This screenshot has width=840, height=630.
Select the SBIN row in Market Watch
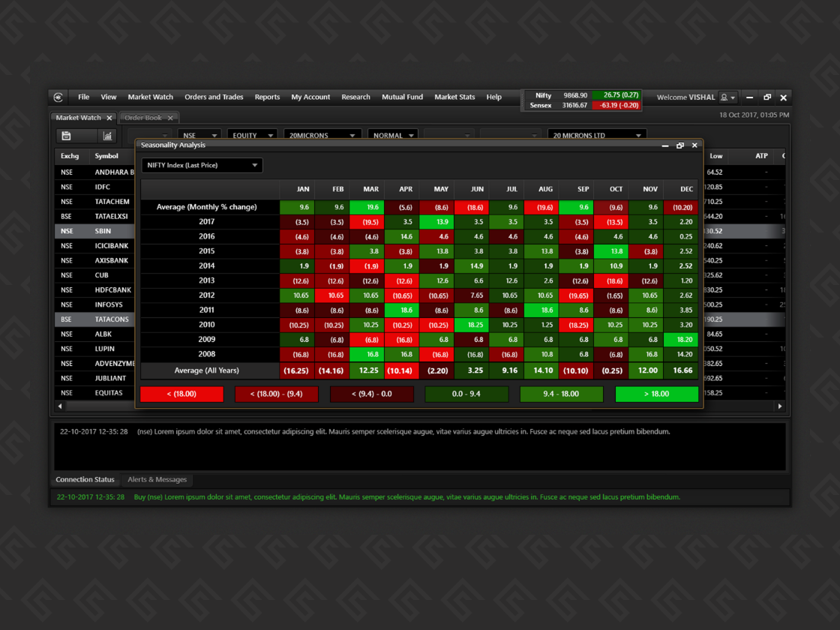[94, 232]
